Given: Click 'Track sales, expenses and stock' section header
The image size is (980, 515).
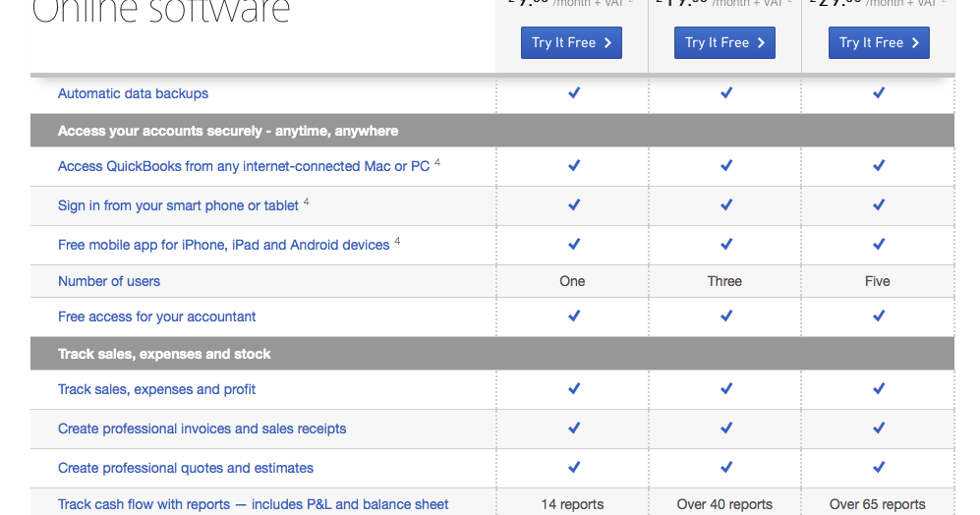Looking at the screenshot, I should point(492,354).
